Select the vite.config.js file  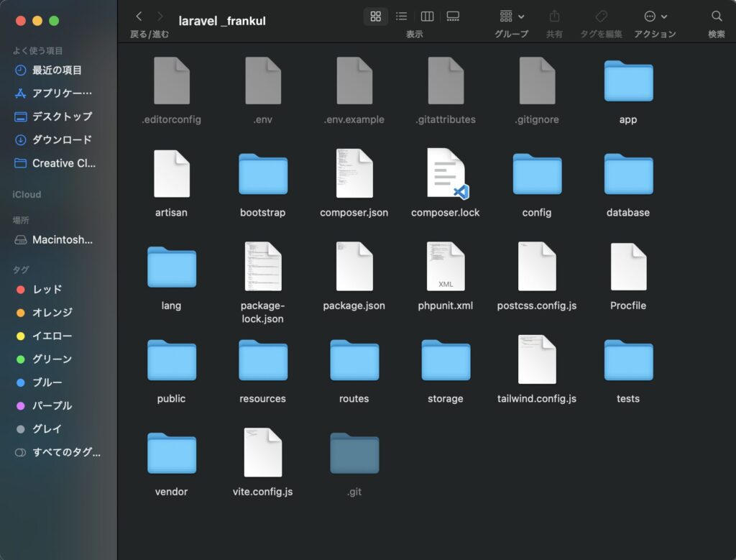coord(263,452)
